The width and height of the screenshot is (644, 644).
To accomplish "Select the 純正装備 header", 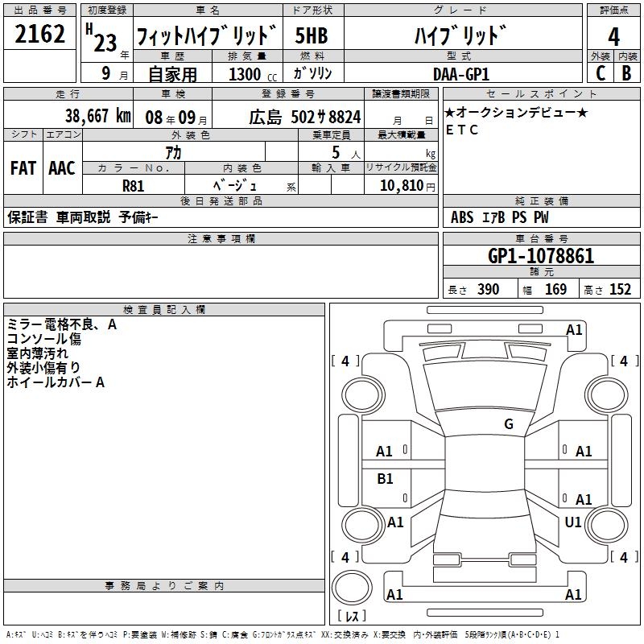I will (x=541, y=200).
